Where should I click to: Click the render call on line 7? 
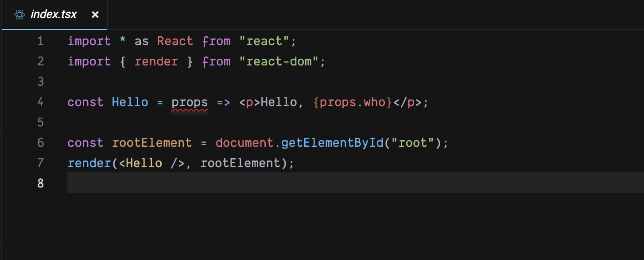click(89, 163)
